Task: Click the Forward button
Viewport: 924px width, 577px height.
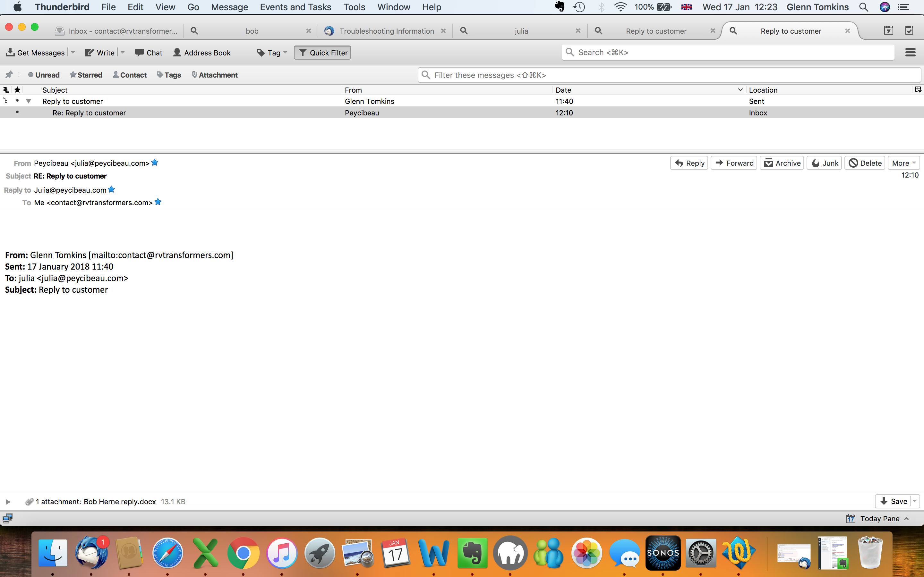Action: [x=734, y=163]
